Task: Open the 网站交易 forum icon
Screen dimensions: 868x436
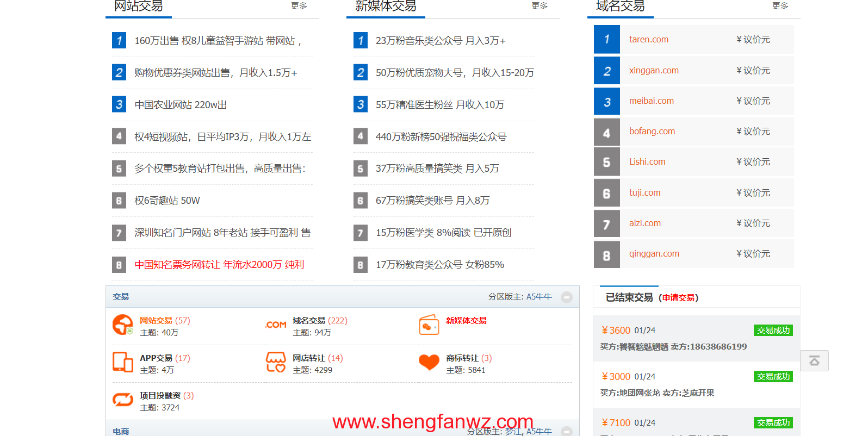Action: 123,325
